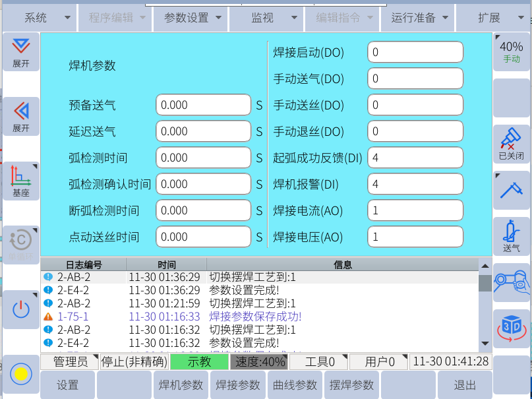Click the downward double-chevron 展开 button

tap(20, 52)
